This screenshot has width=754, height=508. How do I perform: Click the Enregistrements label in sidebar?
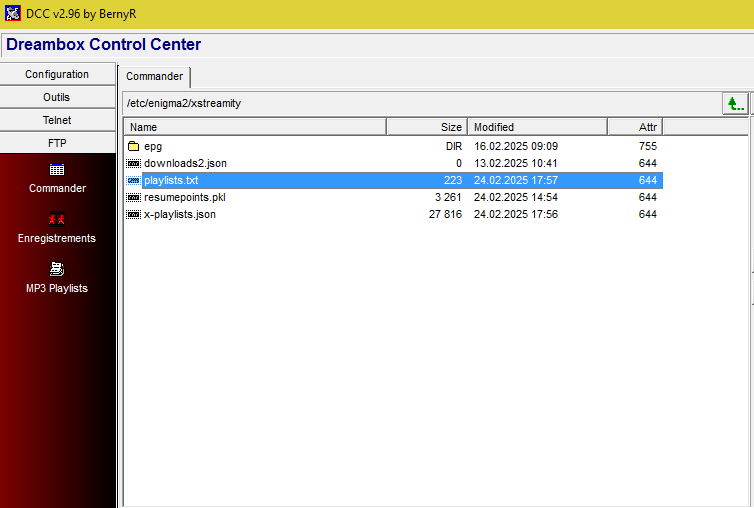coord(57,238)
